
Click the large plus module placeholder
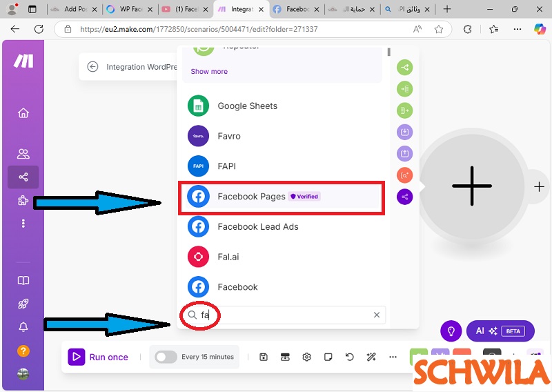pos(472,186)
